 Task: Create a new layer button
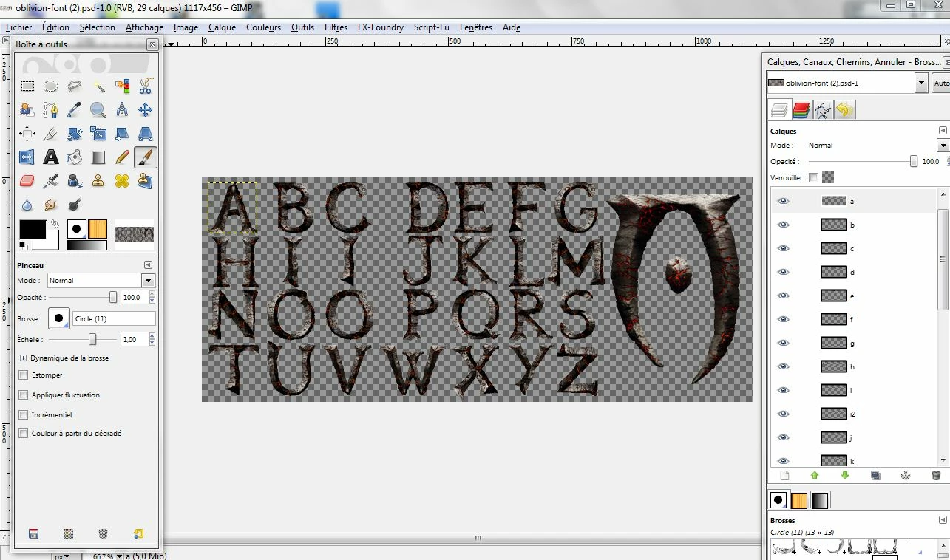tap(784, 476)
